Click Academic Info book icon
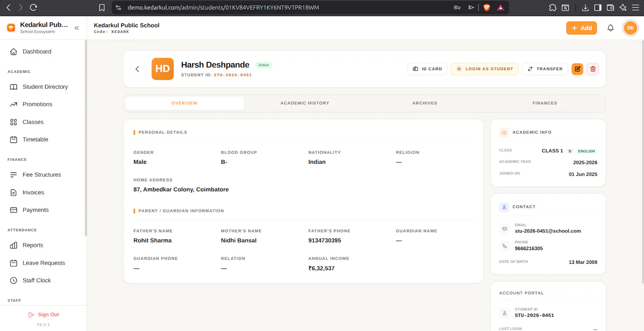Screen dimensions: 644x331 coord(504,132)
